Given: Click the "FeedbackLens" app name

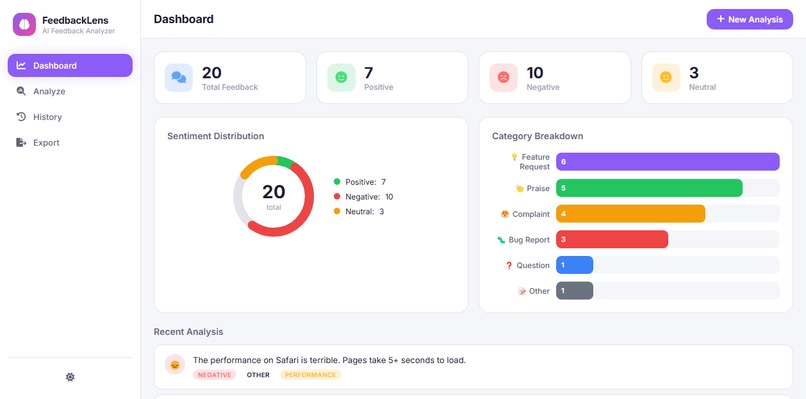Looking at the screenshot, I should coord(76,21).
